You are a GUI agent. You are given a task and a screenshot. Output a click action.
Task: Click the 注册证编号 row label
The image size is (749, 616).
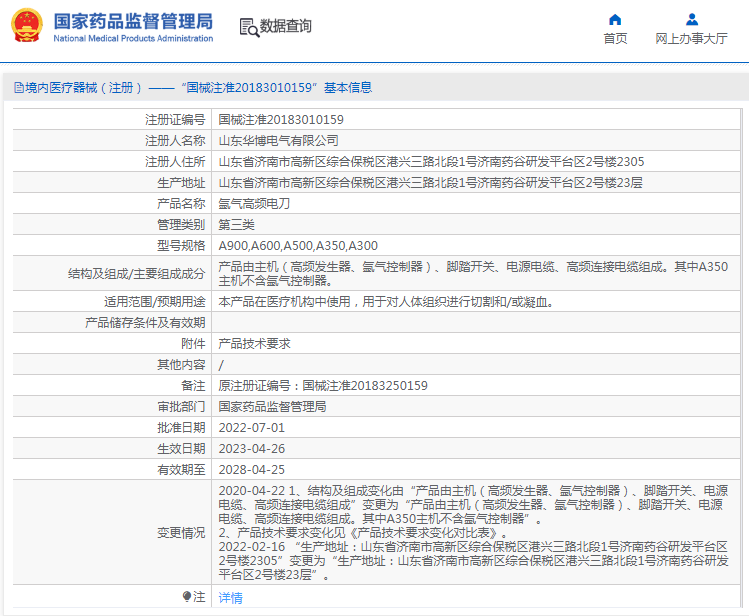pyautogui.click(x=175, y=119)
